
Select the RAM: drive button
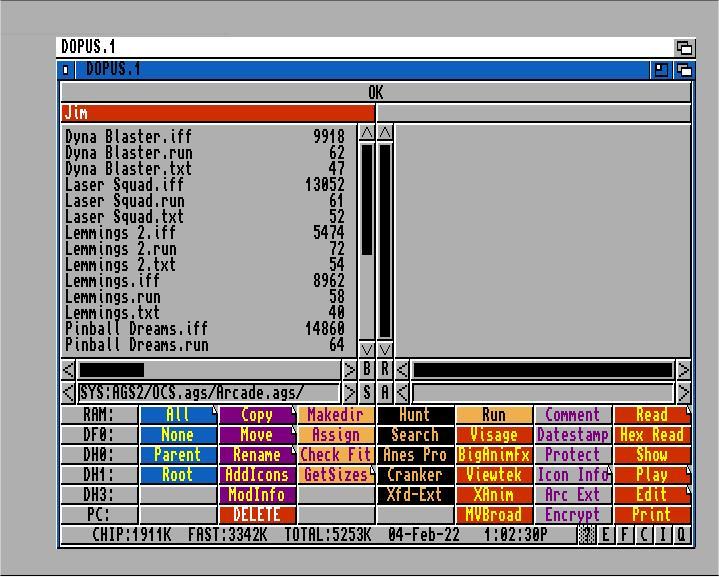[99, 415]
